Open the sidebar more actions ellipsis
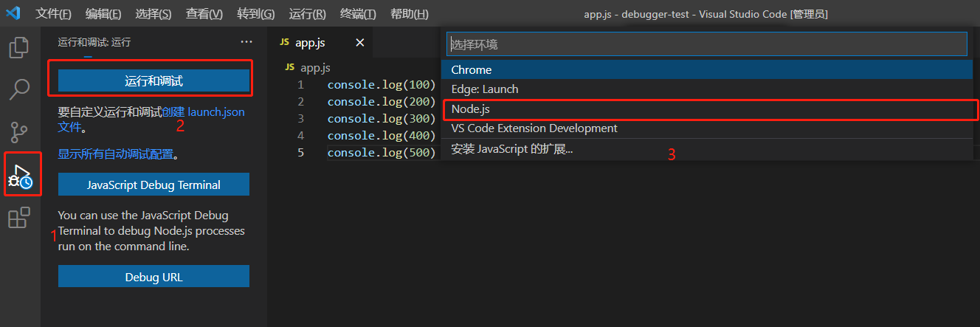Screen dimensions: 980x327 click(246, 42)
